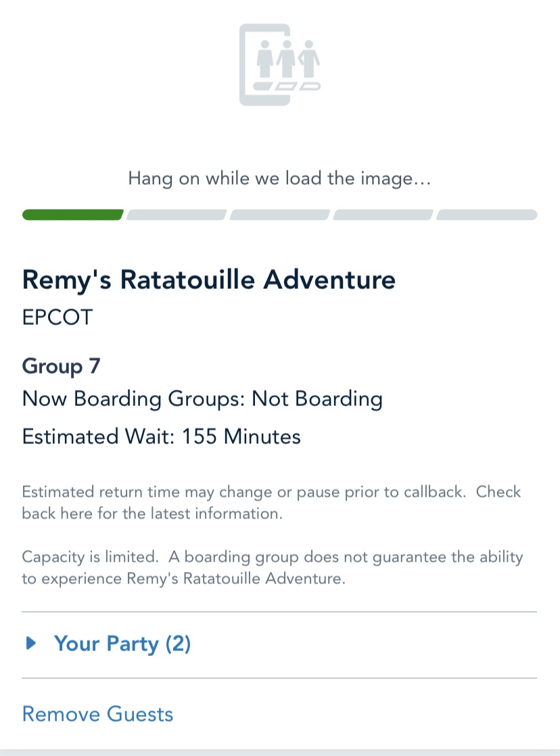560x756 pixels.
Task: Click the 'Hang on while we load' message
Action: [279, 179]
